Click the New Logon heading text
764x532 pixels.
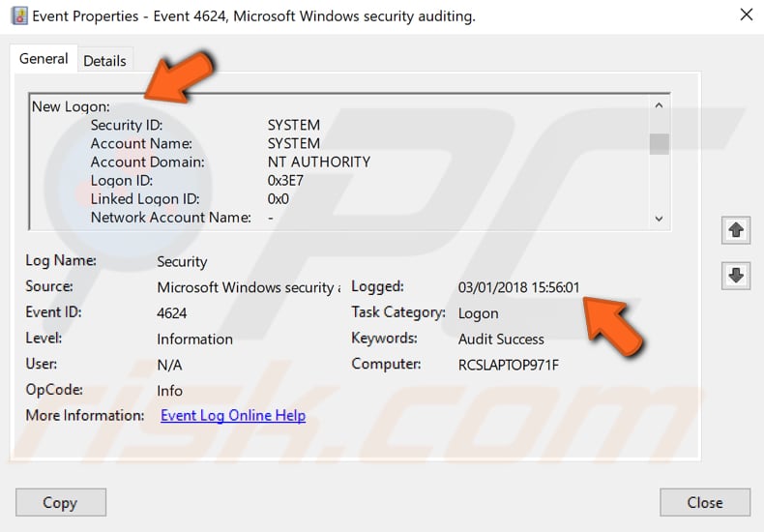tap(71, 106)
